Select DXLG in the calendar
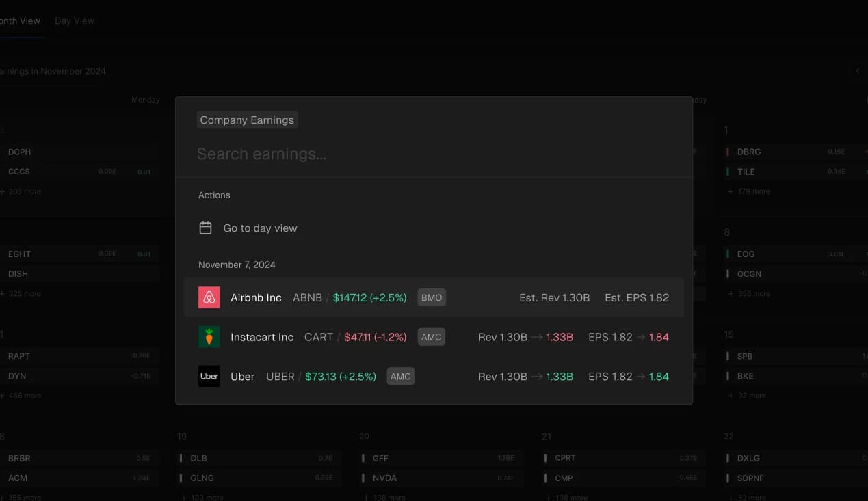The width and height of the screenshot is (868, 501). (x=795, y=458)
